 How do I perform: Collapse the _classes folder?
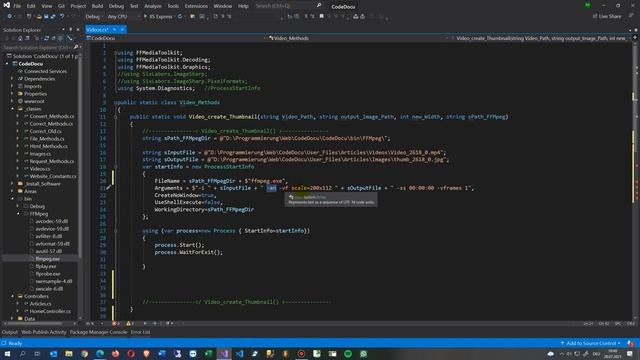(x=12, y=109)
